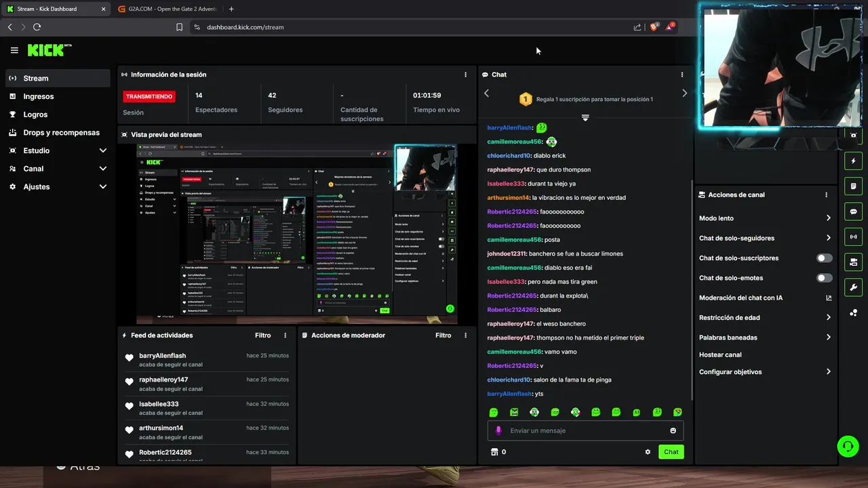Click the red TRANSMITIENDO badge
This screenshot has width=868, height=488.
pos(149,96)
